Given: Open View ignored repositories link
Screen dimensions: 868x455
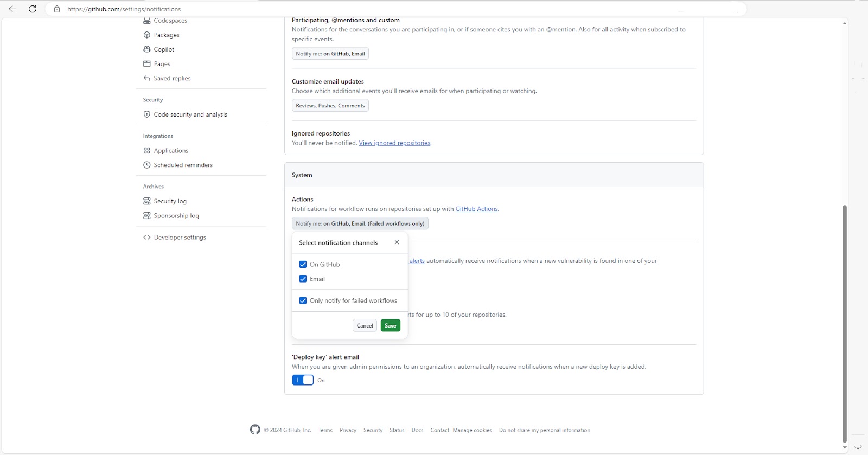Looking at the screenshot, I should click(394, 143).
